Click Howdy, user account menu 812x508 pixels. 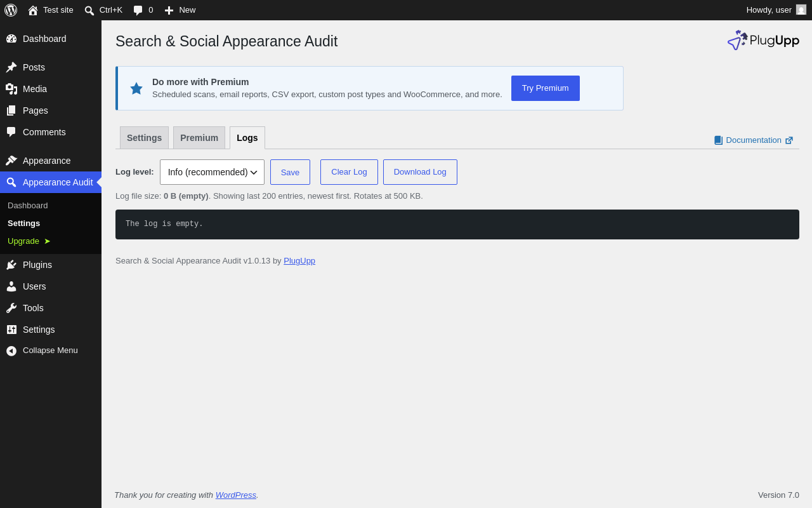coord(776,10)
